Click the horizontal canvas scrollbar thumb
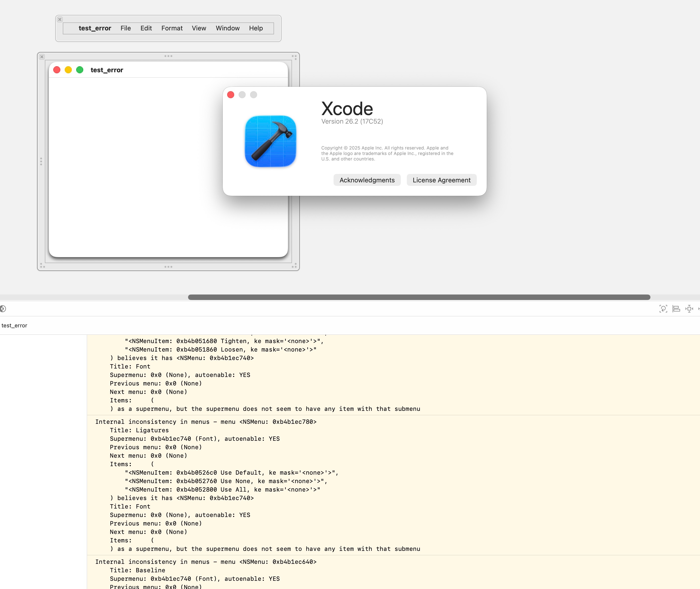The height and width of the screenshot is (589, 700). click(x=419, y=297)
